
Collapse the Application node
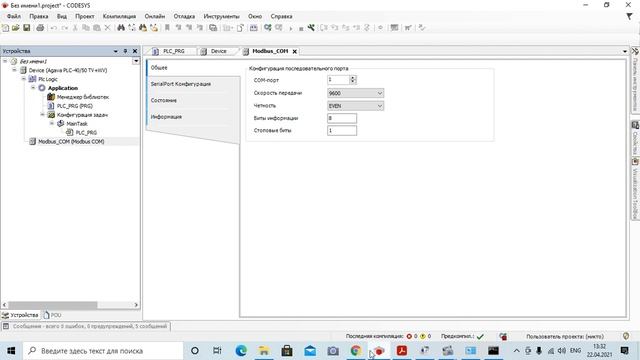click(33, 88)
